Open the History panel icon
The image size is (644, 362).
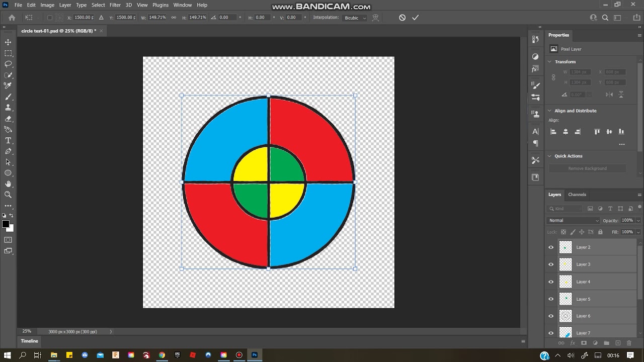pos(535,39)
